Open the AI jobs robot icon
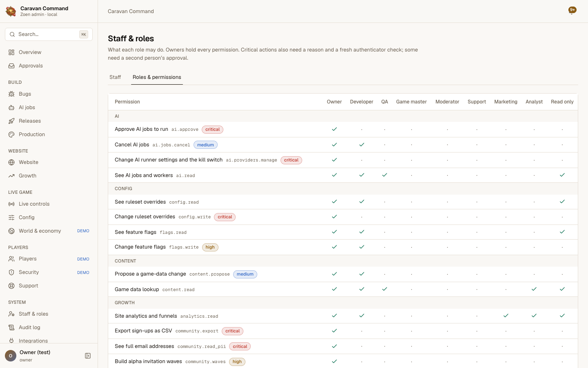 click(11, 108)
